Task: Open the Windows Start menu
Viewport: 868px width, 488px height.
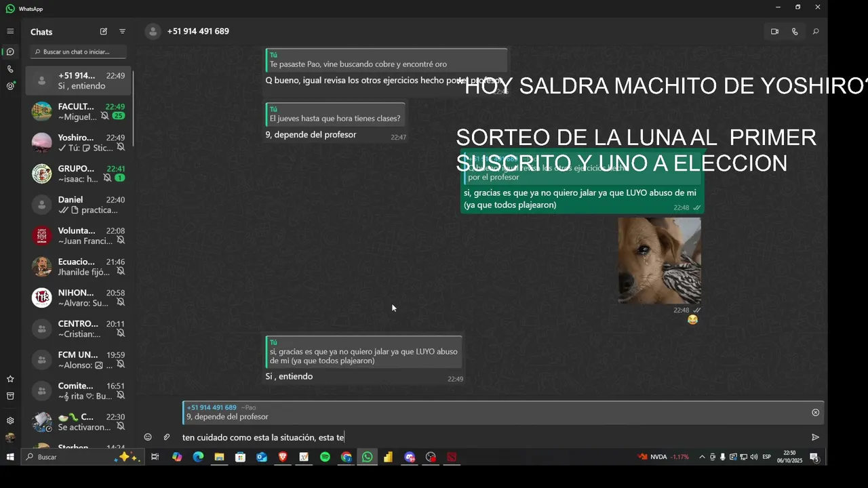Action: (10, 457)
